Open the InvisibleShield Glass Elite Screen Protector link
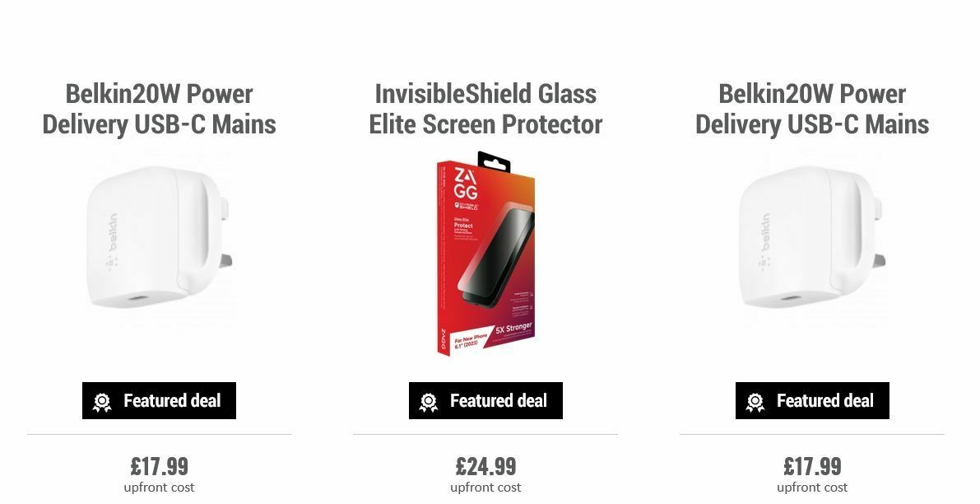 [485, 109]
